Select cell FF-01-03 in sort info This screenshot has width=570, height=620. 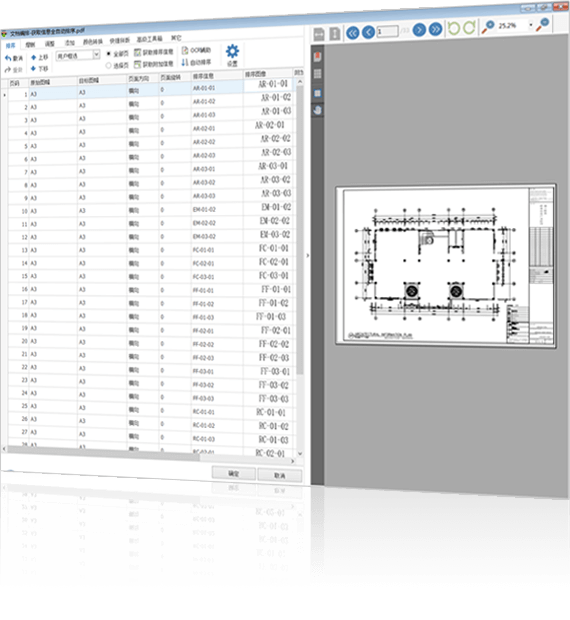217,317
